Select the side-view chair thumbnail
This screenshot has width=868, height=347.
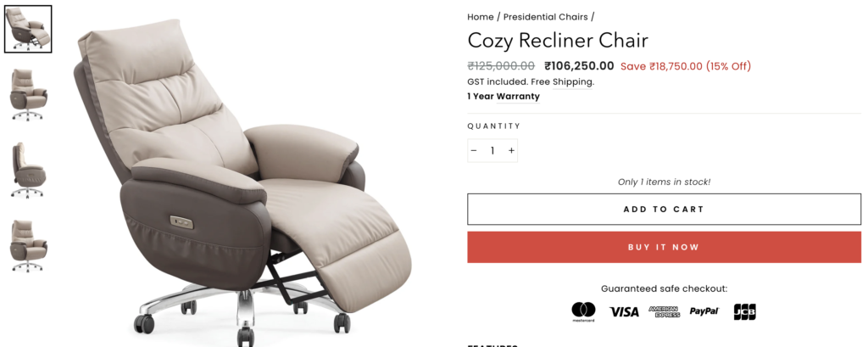click(28, 171)
